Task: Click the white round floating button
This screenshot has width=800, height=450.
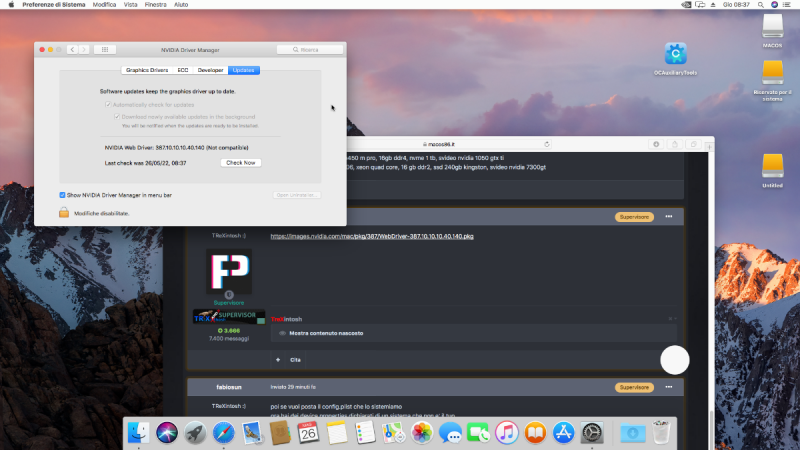Action: pyautogui.click(x=674, y=360)
